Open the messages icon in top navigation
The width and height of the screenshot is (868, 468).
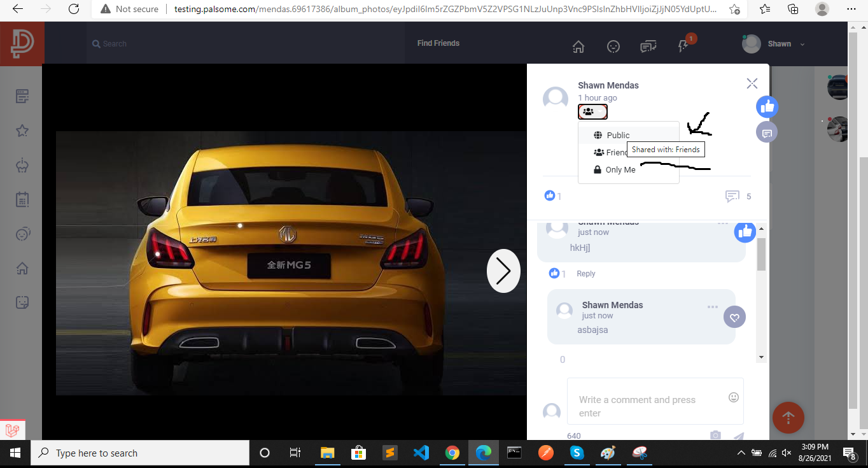(648, 46)
